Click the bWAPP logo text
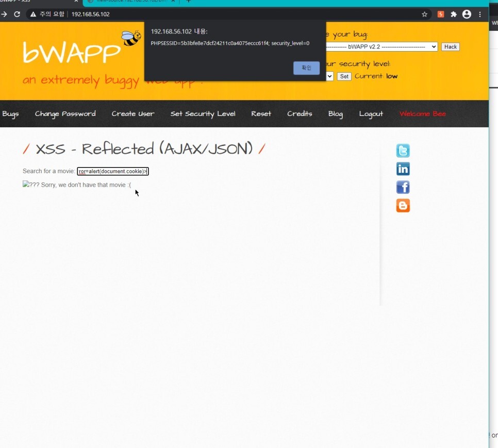498x448 pixels. (x=72, y=53)
